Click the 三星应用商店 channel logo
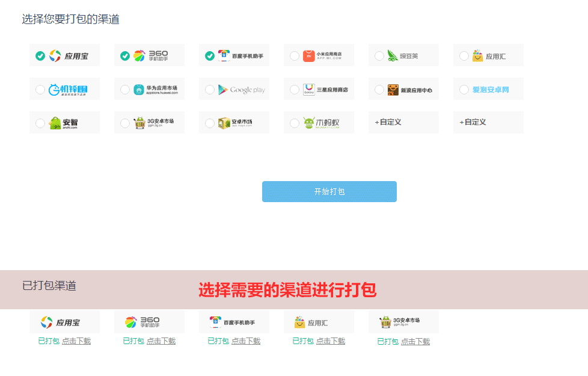The height and width of the screenshot is (376, 588). (325, 90)
